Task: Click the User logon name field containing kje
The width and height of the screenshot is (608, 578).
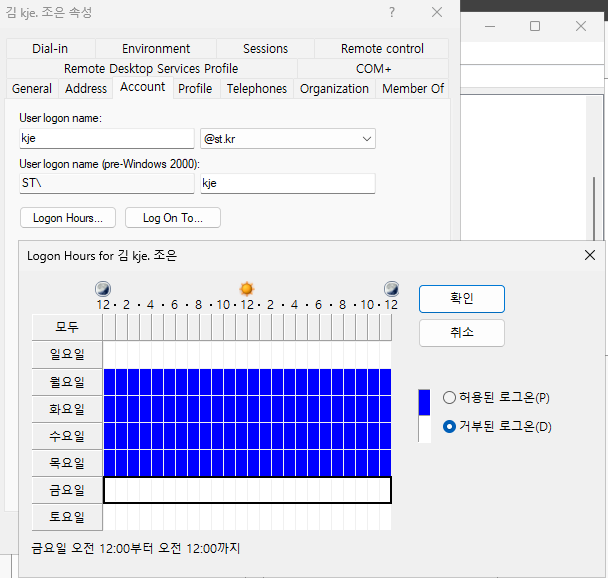Action: tap(107, 138)
